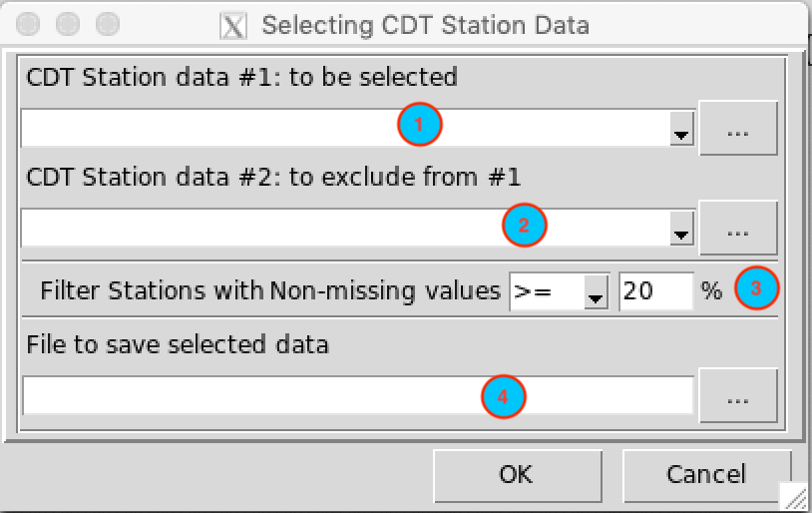The width and height of the screenshot is (812, 513).
Task: Click the blue circle marker numbered 3
Action: [x=756, y=288]
